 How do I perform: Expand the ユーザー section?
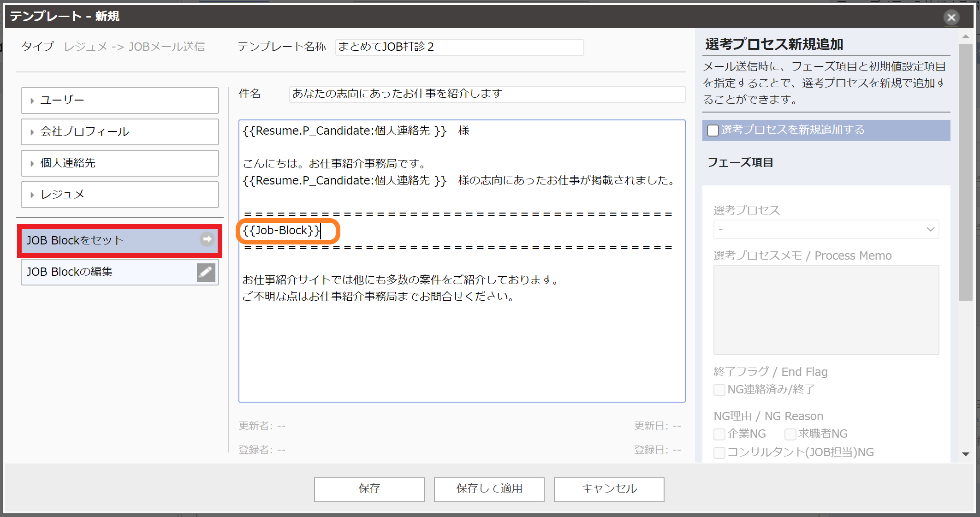pyautogui.click(x=119, y=101)
